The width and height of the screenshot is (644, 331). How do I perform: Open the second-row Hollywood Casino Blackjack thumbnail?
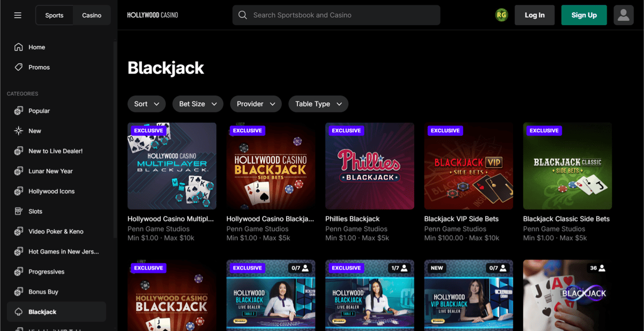pyautogui.click(x=172, y=296)
